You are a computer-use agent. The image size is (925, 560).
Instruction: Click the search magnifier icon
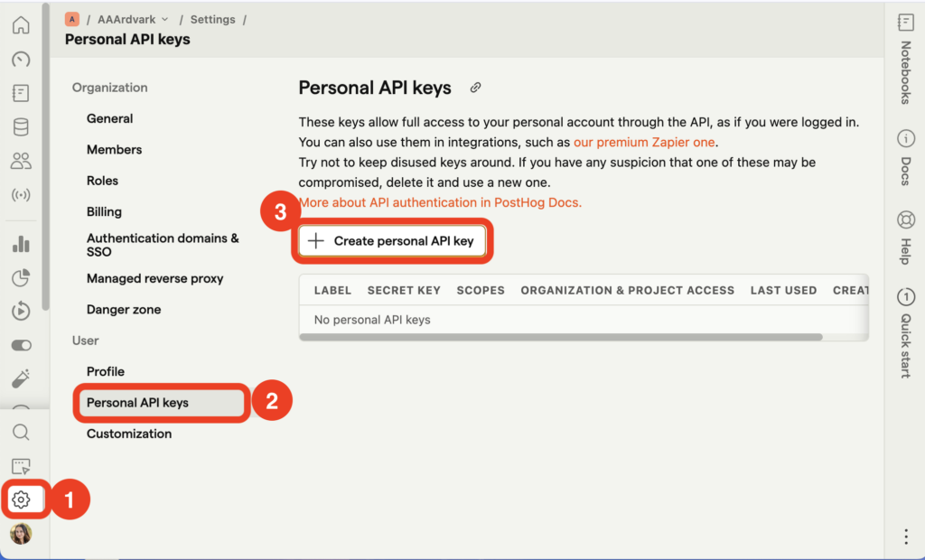click(x=21, y=433)
